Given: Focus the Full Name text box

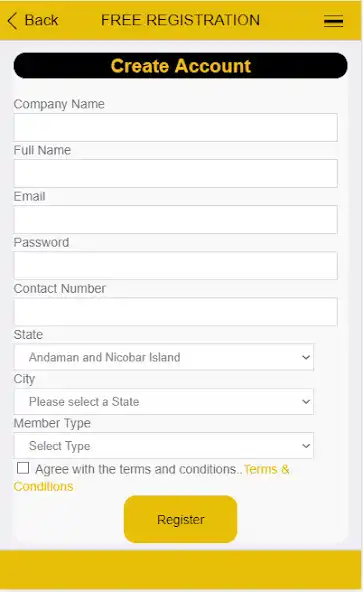Looking at the screenshot, I should (x=176, y=174).
